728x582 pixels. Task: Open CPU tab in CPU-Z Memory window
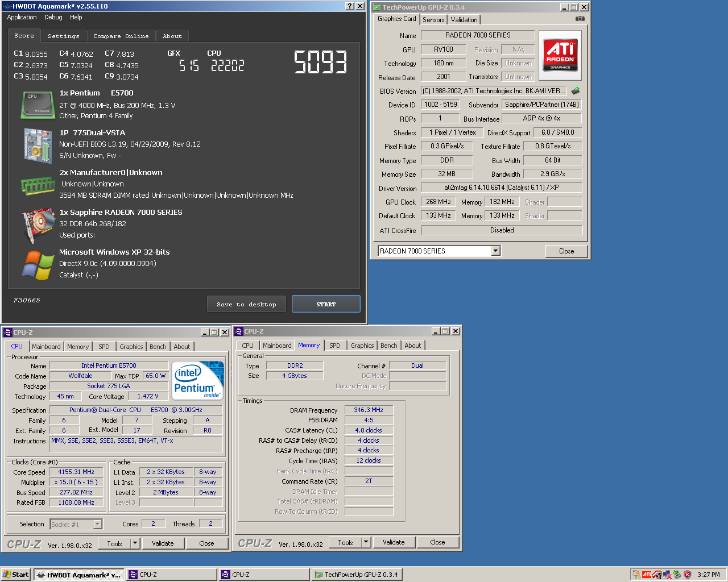(248, 346)
